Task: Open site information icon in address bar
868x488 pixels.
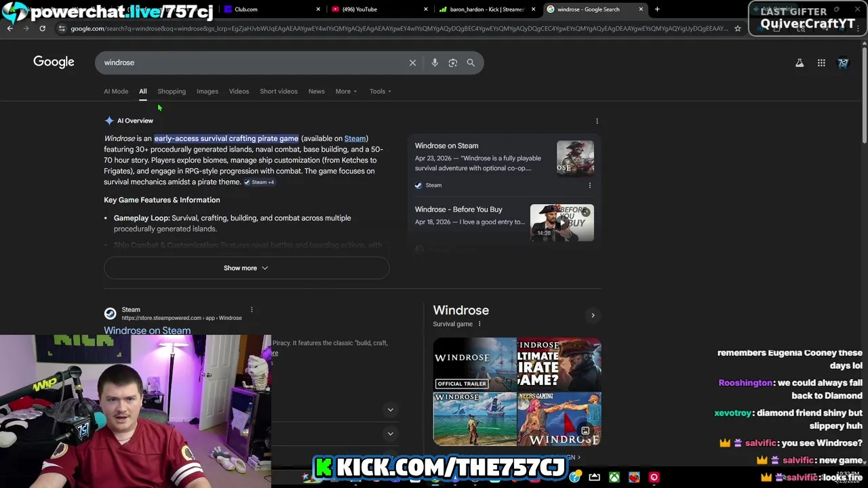Action: click(62, 28)
